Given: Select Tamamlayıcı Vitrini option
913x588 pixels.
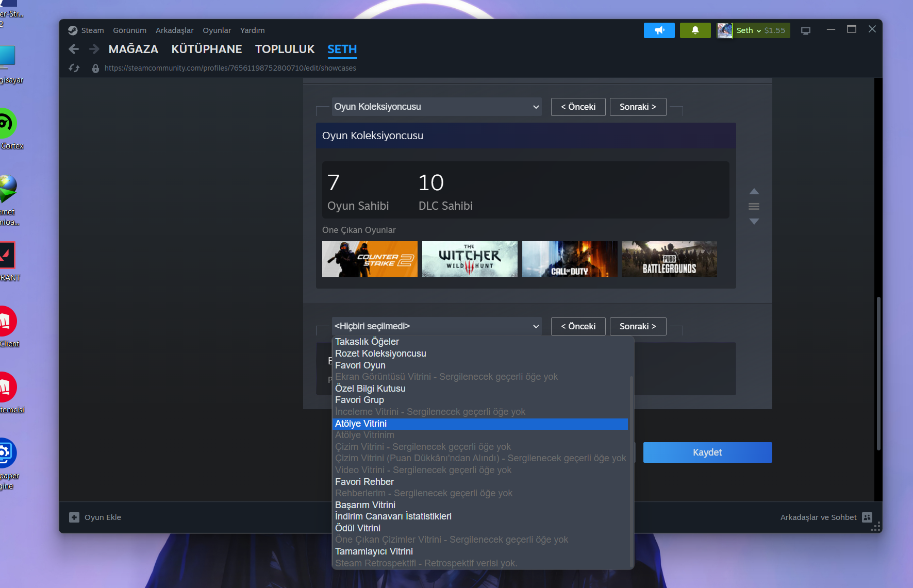Looking at the screenshot, I should (x=480, y=551).
